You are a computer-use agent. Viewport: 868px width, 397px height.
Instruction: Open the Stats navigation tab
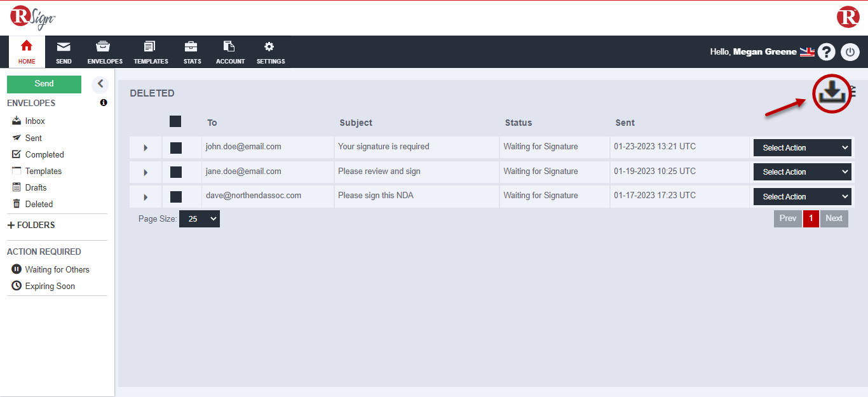click(192, 52)
